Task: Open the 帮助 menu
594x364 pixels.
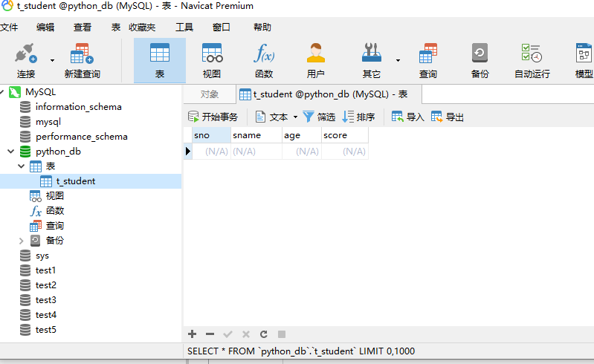Action: [x=262, y=27]
